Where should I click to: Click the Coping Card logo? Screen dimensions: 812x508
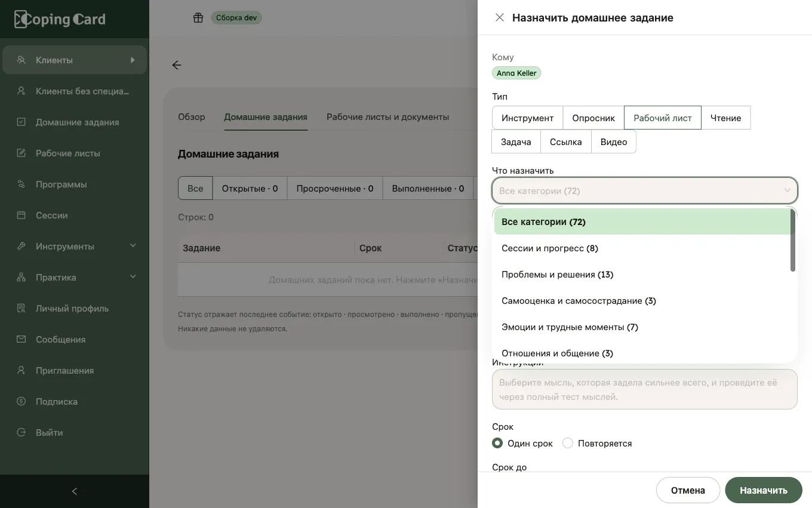pos(60,19)
